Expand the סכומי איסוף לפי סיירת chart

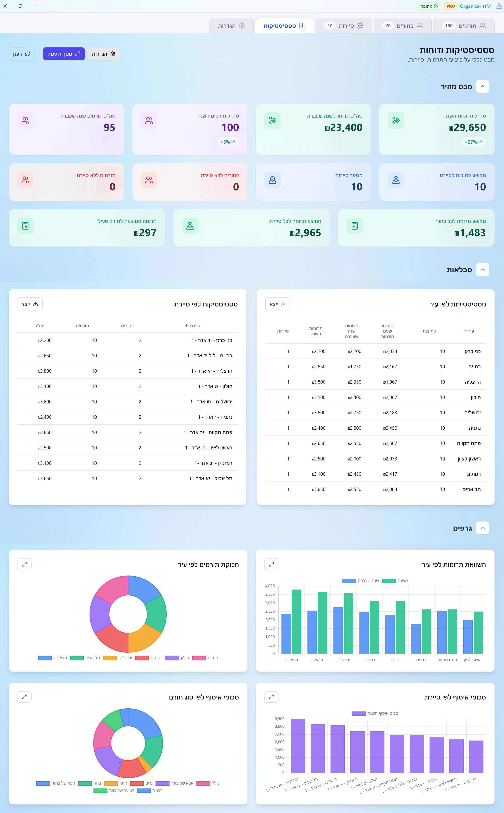pyautogui.click(x=271, y=697)
